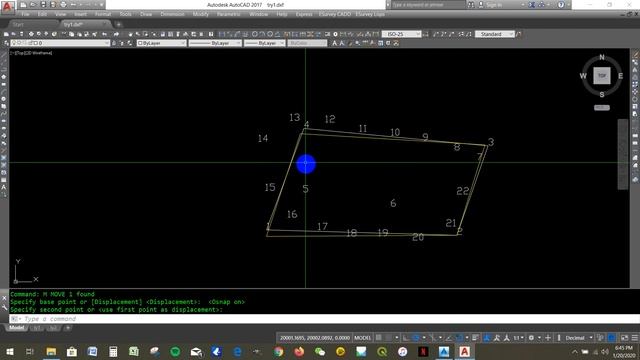Viewport: 640px width, 360px height.
Task: Click the Quick Properties status bar icon
Action: pos(600,338)
